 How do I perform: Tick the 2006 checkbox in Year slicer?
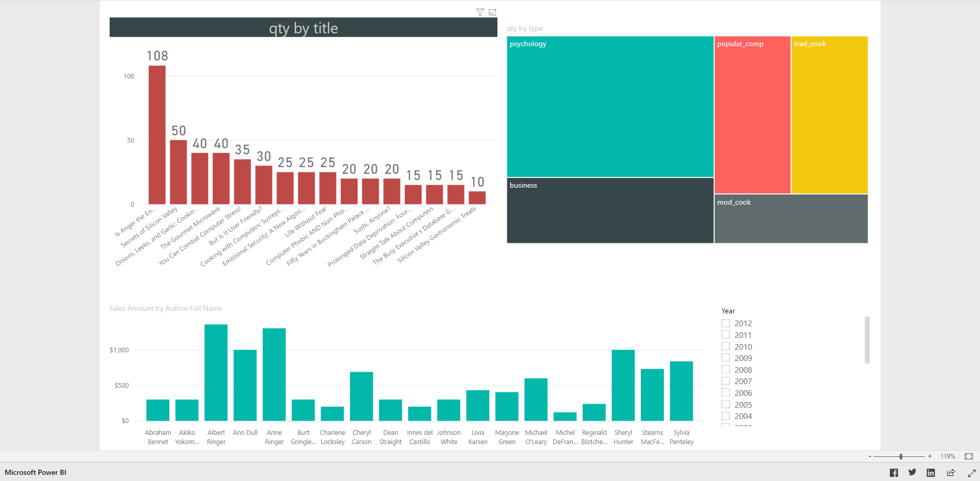click(725, 393)
